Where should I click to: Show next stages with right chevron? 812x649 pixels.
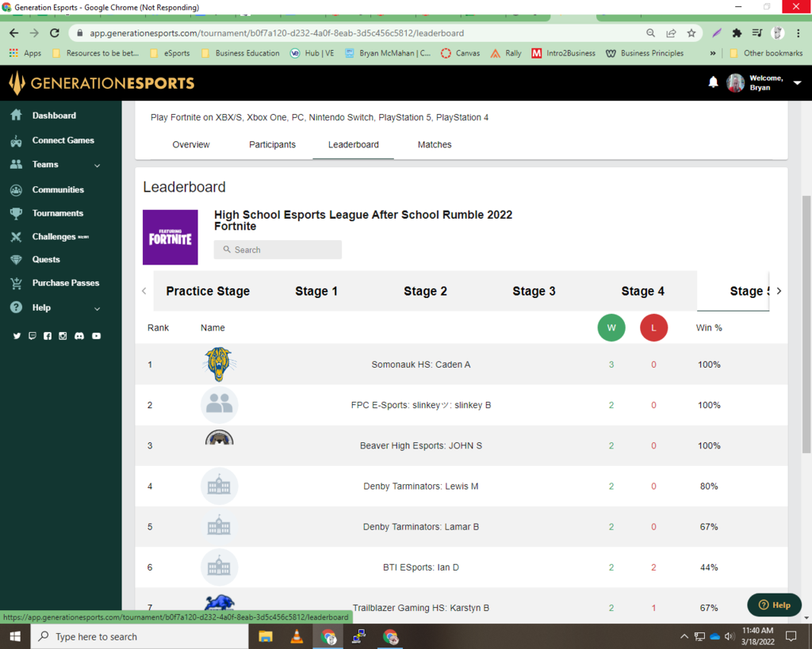point(779,291)
